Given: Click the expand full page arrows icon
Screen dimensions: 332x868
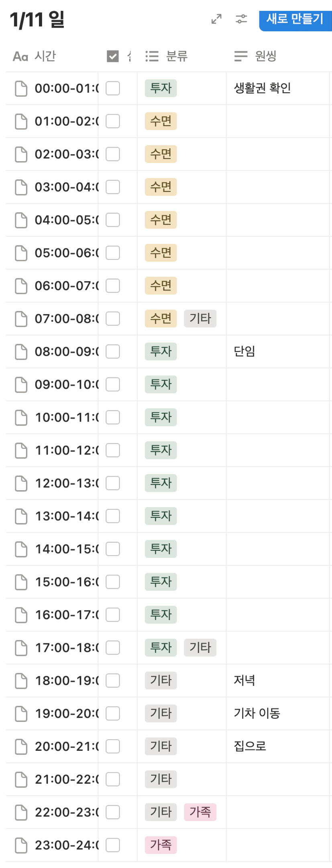Looking at the screenshot, I should 216,19.
